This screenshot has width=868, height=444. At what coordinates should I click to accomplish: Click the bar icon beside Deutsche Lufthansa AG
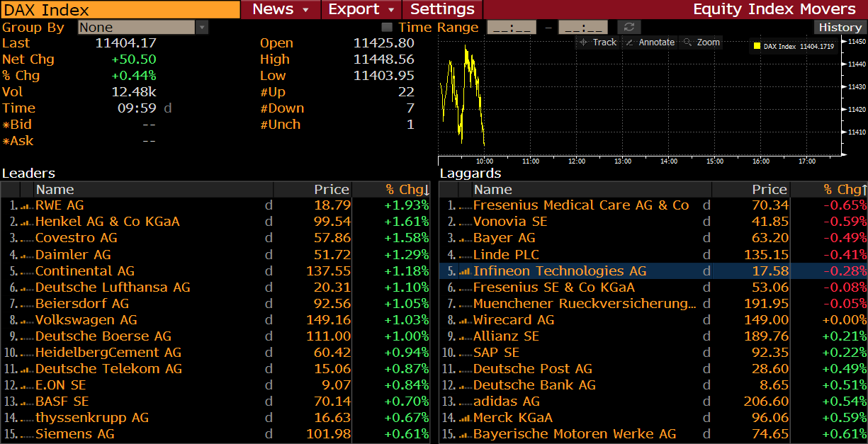pyautogui.click(x=26, y=287)
